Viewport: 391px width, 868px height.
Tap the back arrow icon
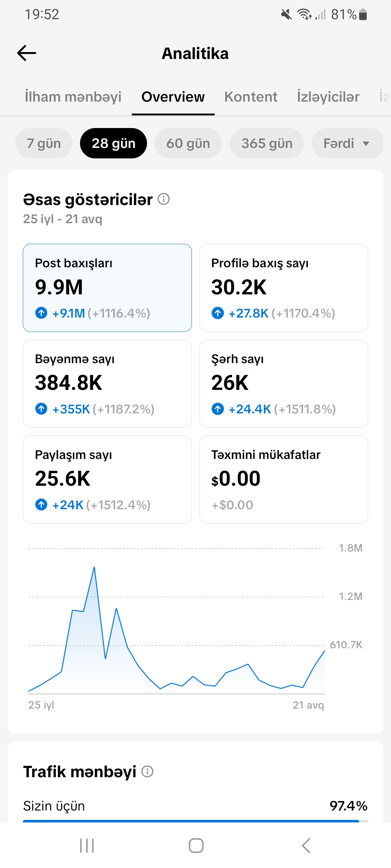[27, 53]
